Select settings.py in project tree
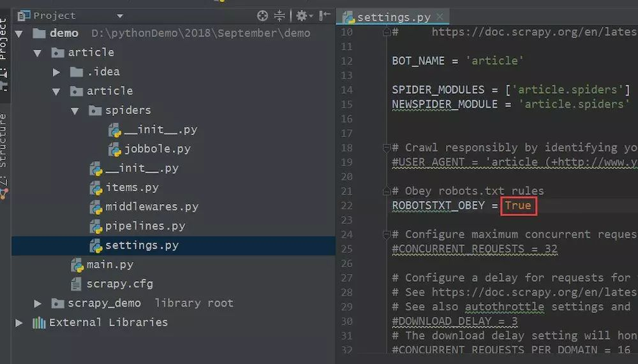The image size is (638, 364). (174, 245)
